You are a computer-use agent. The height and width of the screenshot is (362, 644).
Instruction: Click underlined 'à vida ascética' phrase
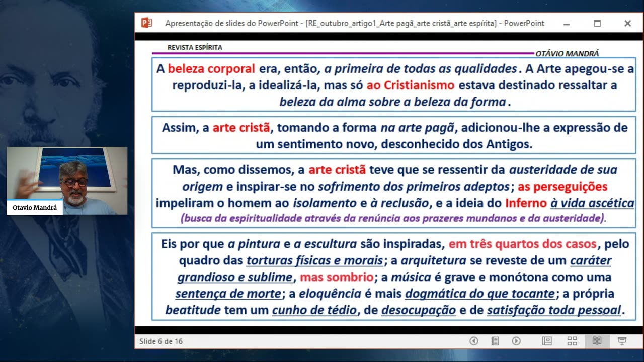click(x=592, y=203)
